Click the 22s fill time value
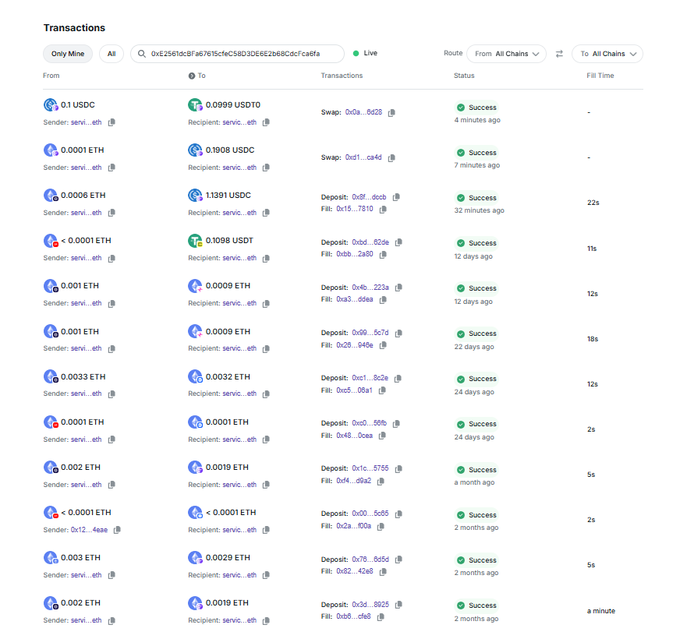 coord(593,203)
